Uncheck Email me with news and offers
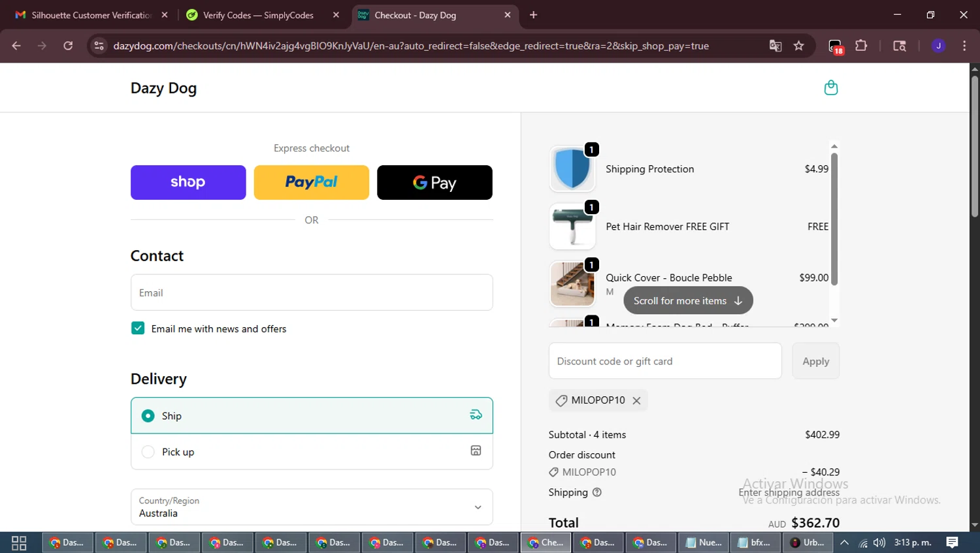Screen dimensions: 980x553 coord(138,328)
